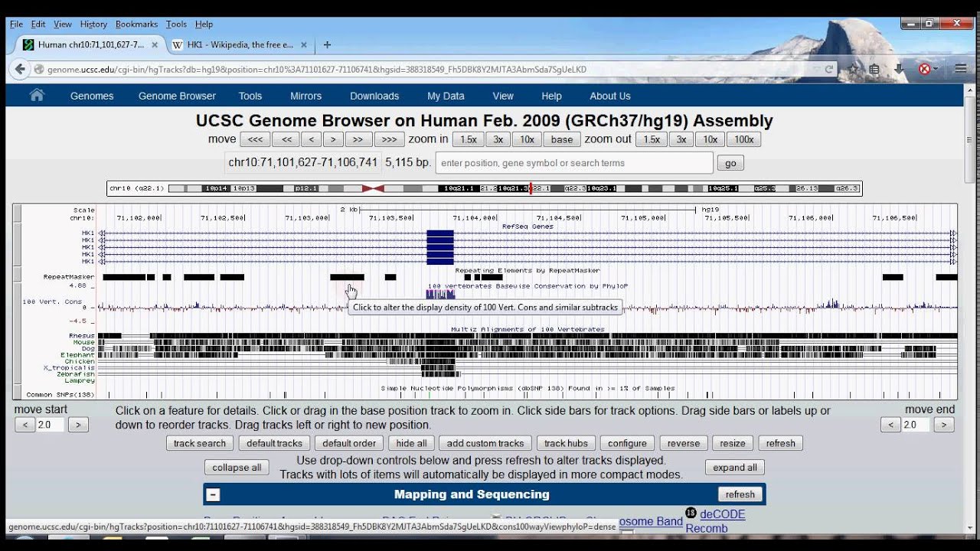
Task: Zoom out 10x
Action: pyautogui.click(x=710, y=139)
